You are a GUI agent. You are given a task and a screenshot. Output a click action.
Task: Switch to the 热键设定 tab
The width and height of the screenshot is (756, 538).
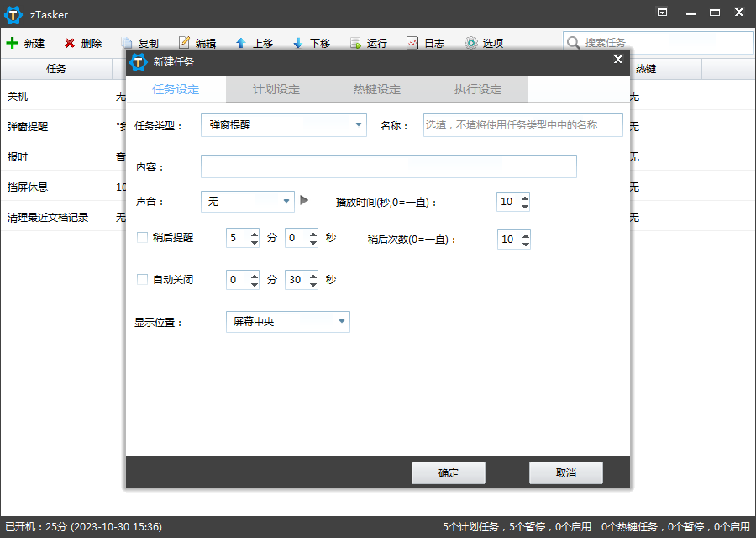tap(377, 89)
